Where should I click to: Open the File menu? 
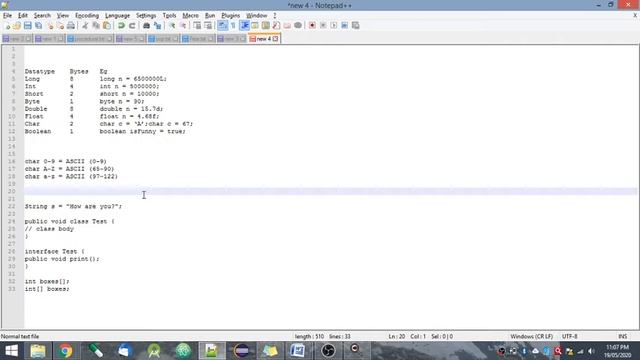coord(7,16)
